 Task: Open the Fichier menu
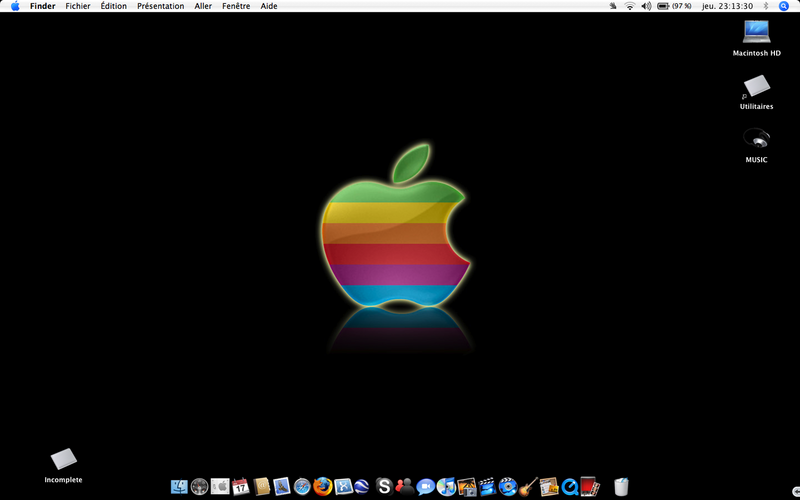78,6
